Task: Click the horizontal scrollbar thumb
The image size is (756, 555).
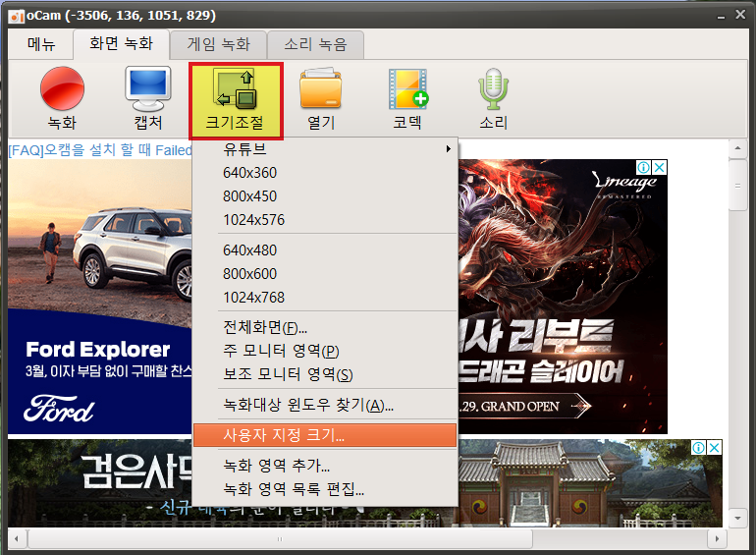Action: 280,538
